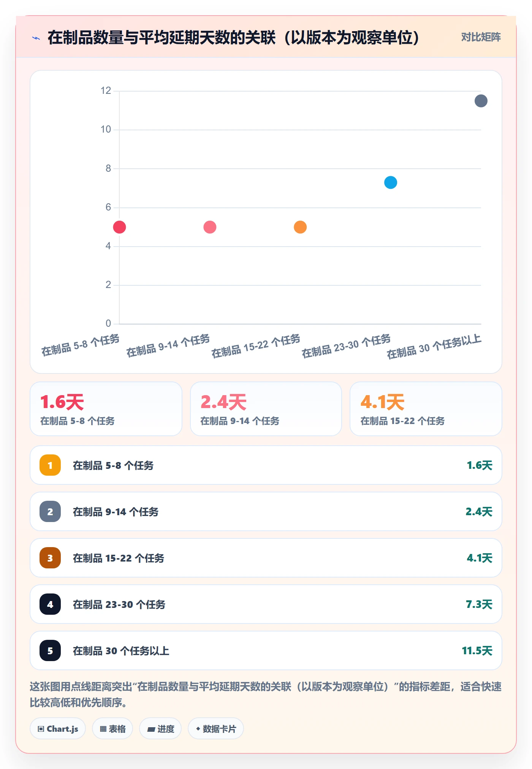Select the 表格 tag chip

[112, 729]
